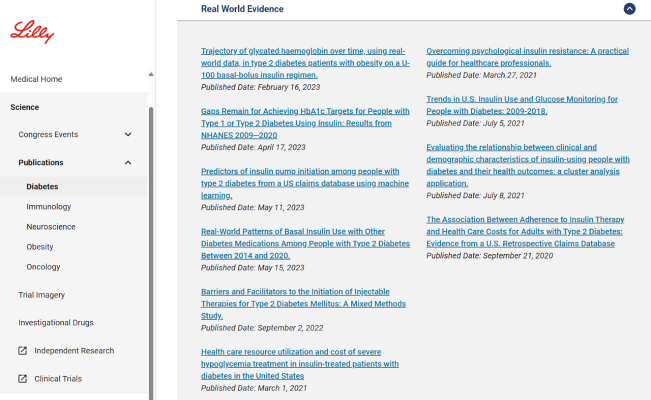The image size is (651, 400).
Task: Click the external link icon beside Independent Research
Action: coord(23,351)
